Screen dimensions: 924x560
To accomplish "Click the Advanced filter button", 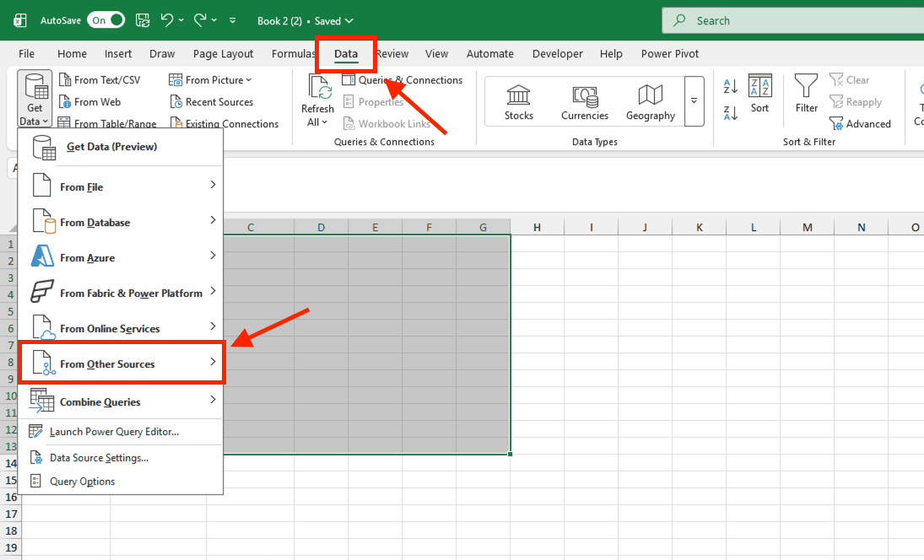I will (861, 124).
